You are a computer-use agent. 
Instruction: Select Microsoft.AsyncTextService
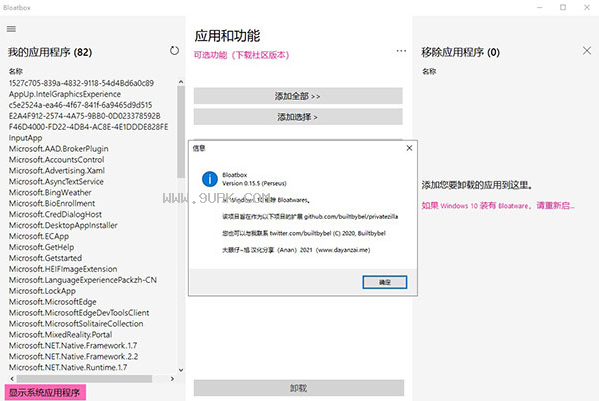(56, 181)
